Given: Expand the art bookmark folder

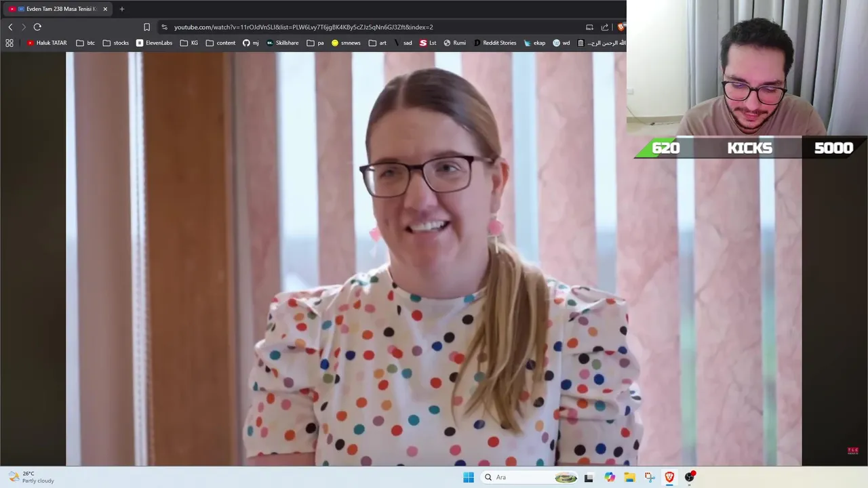Looking at the screenshot, I should [378, 43].
